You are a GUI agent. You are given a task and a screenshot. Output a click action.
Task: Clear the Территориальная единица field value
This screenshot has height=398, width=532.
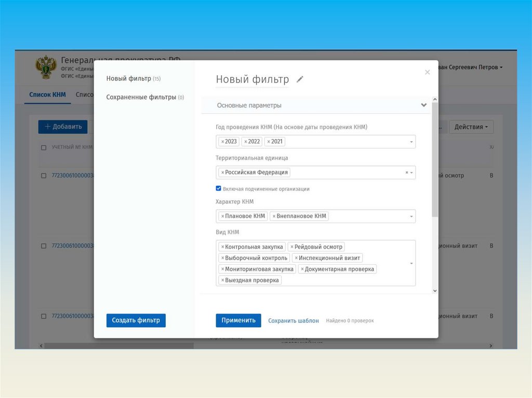[x=407, y=173]
